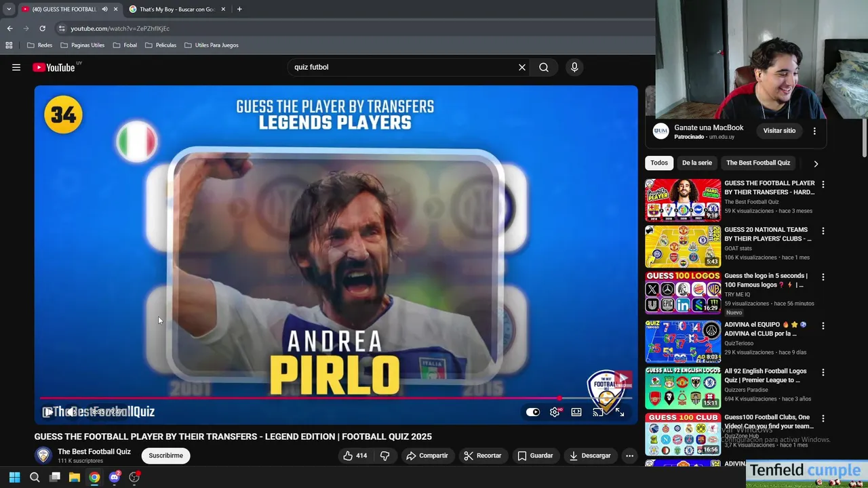Open 'The Best Football Quiz' channel name link

(x=94, y=451)
